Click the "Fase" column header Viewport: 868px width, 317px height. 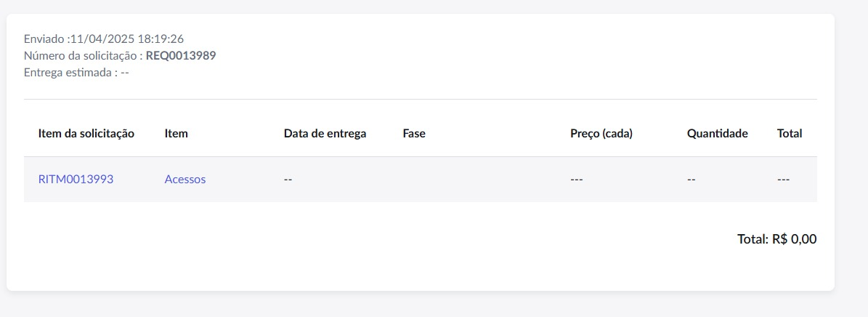point(414,134)
